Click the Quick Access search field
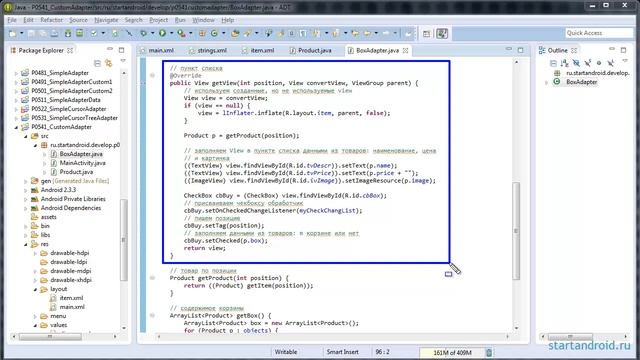This screenshot has width=640, height=360. [x=598, y=33]
